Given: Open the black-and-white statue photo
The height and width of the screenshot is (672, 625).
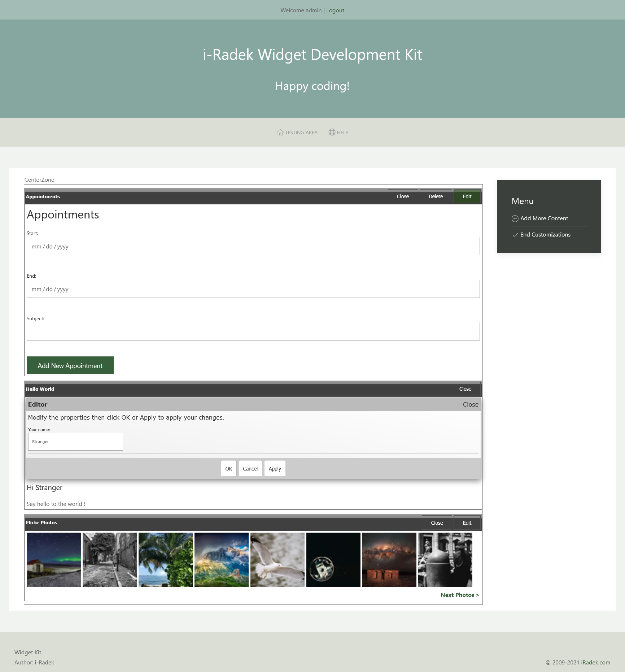Looking at the screenshot, I should click(x=445, y=560).
